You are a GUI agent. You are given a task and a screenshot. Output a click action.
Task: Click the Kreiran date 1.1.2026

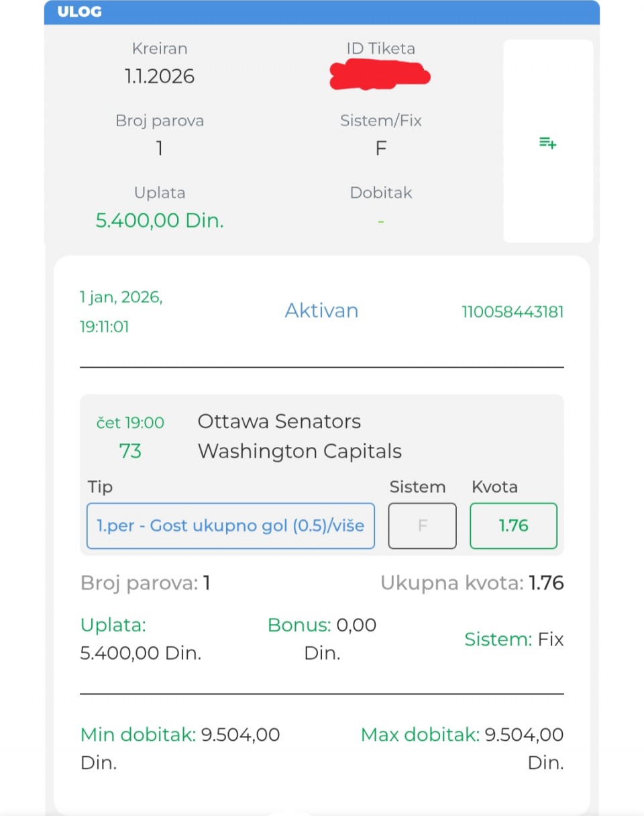160,76
